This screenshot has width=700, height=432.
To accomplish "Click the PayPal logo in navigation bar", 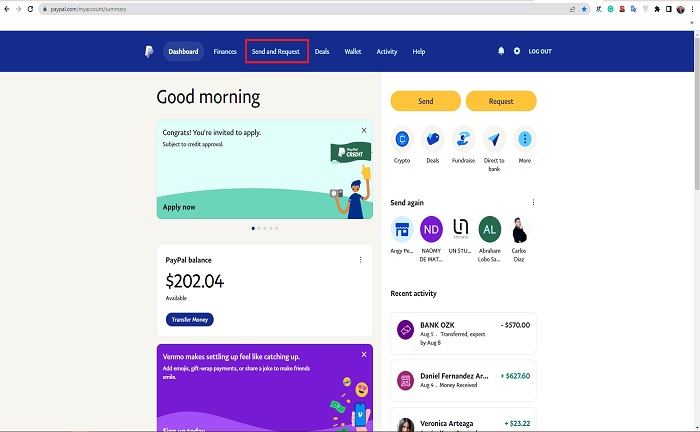I will point(149,51).
